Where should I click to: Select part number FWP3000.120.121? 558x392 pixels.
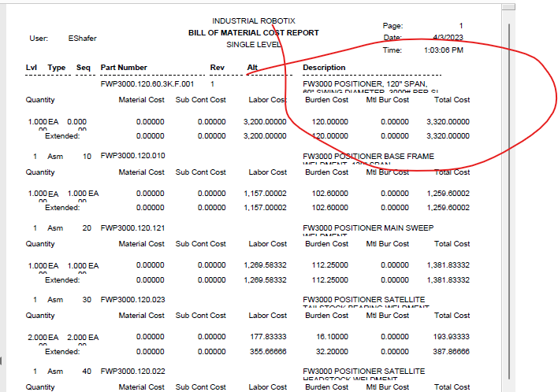click(x=132, y=228)
